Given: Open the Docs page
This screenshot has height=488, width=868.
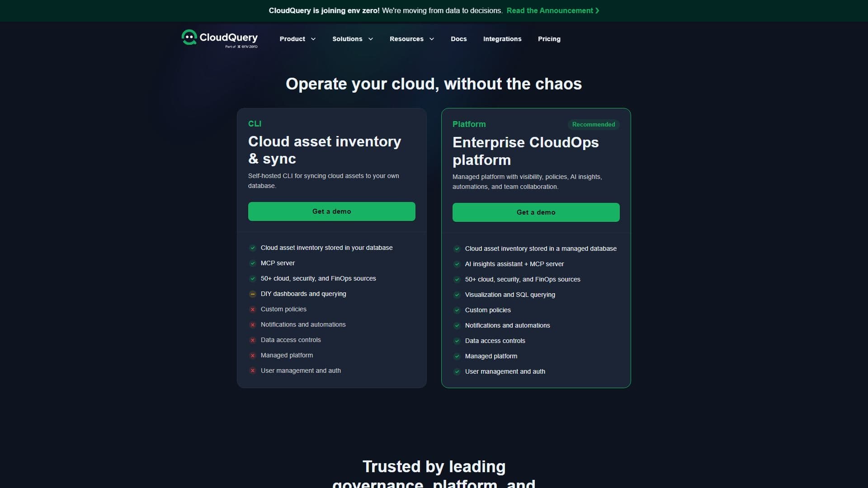Looking at the screenshot, I should tap(458, 39).
